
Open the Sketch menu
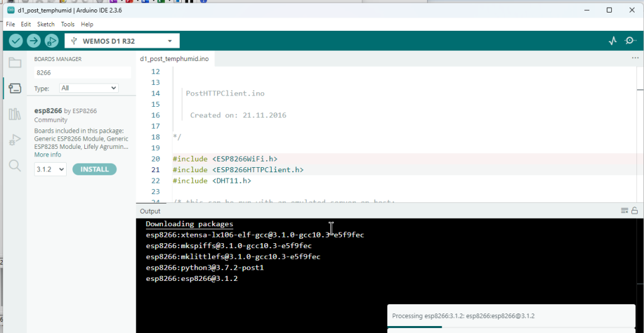point(45,24)
